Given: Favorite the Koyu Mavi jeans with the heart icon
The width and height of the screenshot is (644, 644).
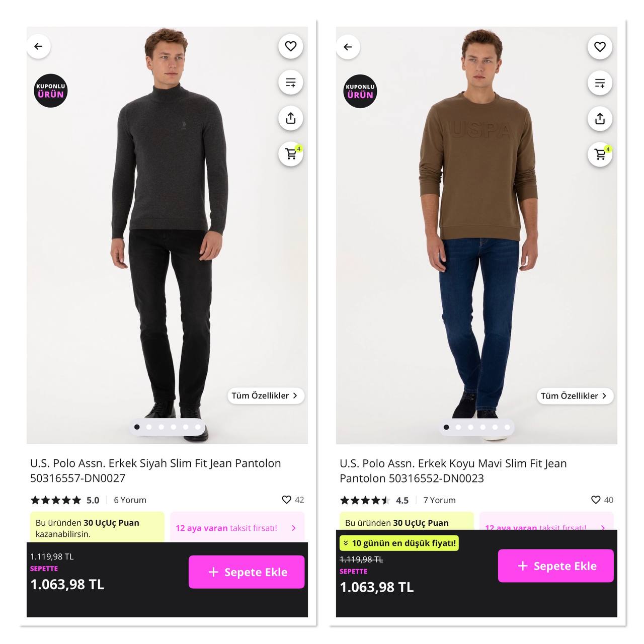Looking at the screenshot, I should click(x=600, y=47).
